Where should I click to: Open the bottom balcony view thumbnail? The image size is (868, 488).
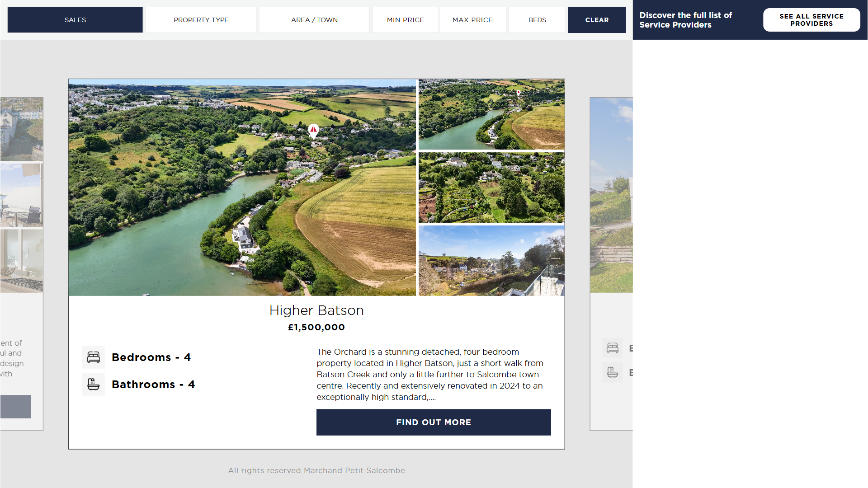(491, 261)
